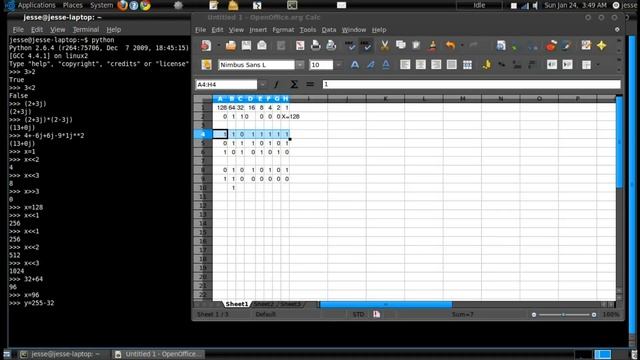Image resolution: width=640 pixels, height=360 pixels.
Task: Open the Terminal menu in terminal window
Action: tap(86, 29)
